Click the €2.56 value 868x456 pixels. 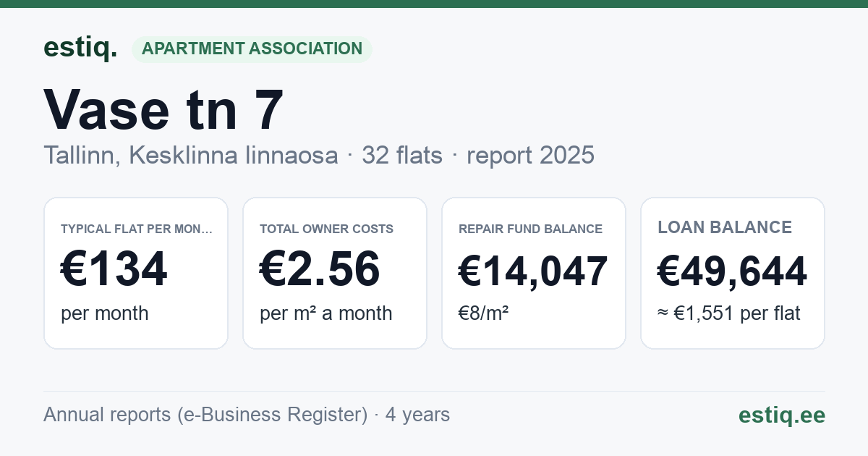click(x=320, y=270)
